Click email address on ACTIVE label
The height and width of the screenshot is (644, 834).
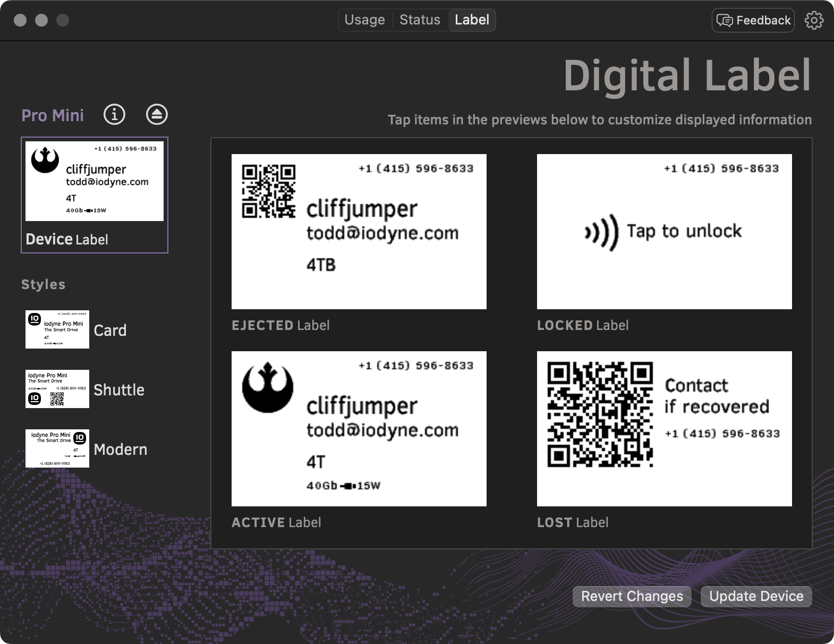click(382, 430)
